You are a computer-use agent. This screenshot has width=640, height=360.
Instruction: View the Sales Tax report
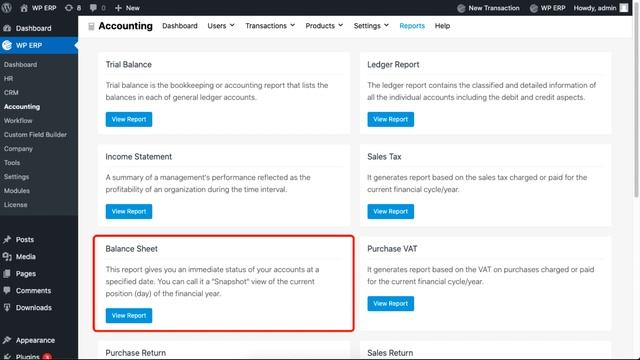click(x=390, y=211)
